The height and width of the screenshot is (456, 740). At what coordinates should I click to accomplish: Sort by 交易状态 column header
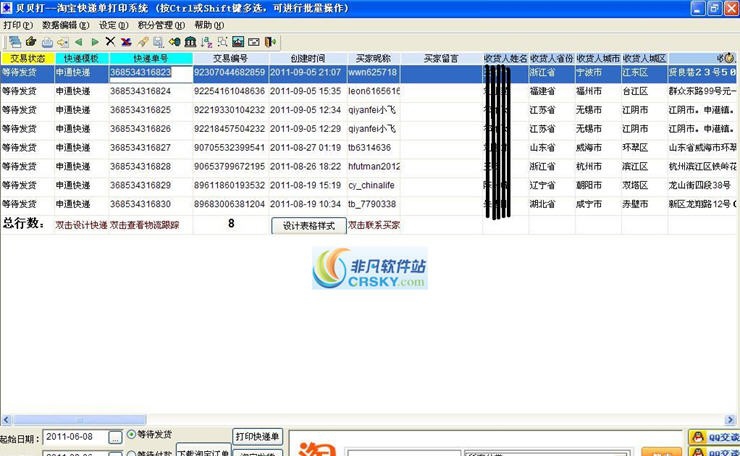pyautogui.click(x=27, y=59)
